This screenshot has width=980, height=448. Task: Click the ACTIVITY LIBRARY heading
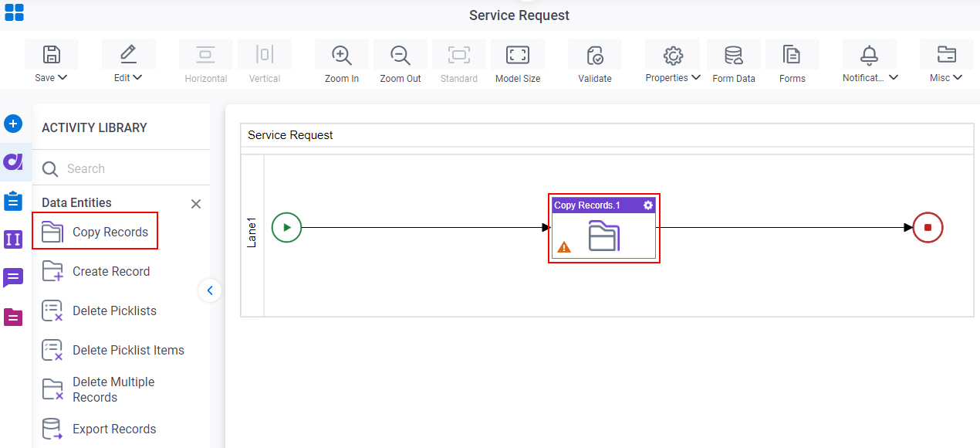coord(94,127)
